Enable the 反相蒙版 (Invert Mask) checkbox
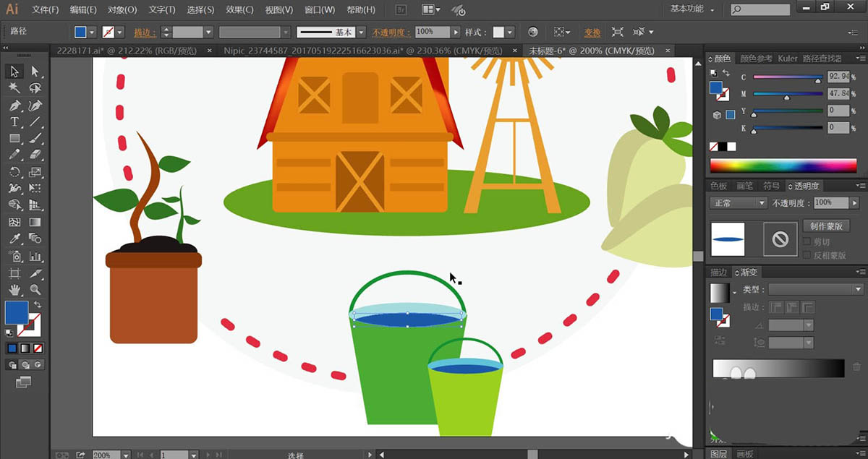 pos(807,255)
